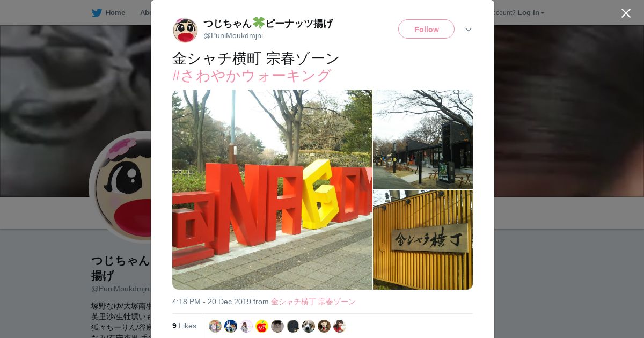Image resolution: width=644 pixels, height=338 pixels.
Task: Click the dog face liker avatar
Action: (309, 326)
